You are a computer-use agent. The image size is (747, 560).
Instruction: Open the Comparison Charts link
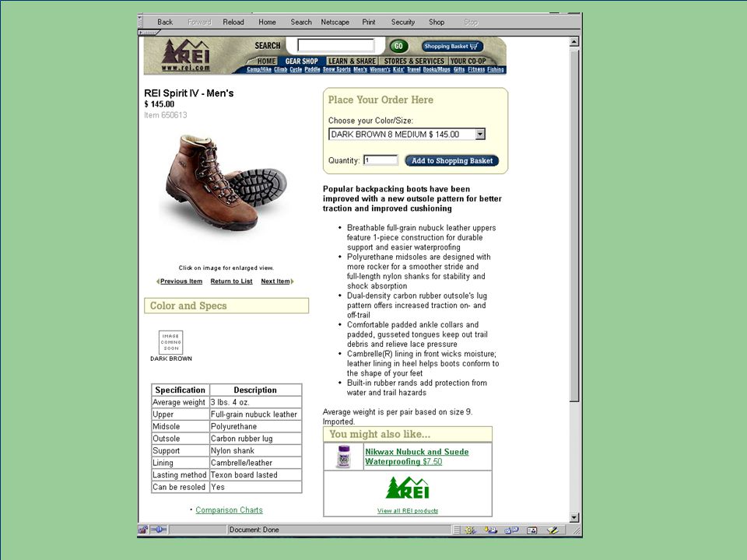coord(229,510)
